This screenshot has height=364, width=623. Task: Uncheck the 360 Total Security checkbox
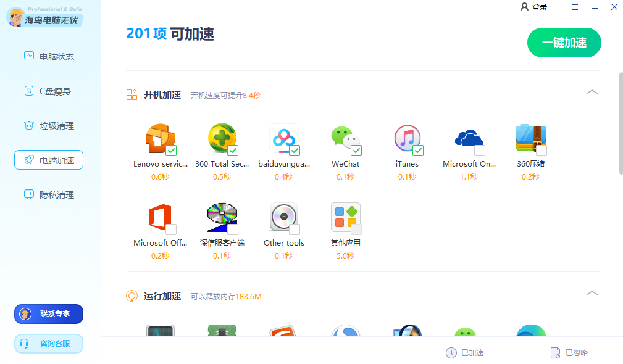pos(233,151)
